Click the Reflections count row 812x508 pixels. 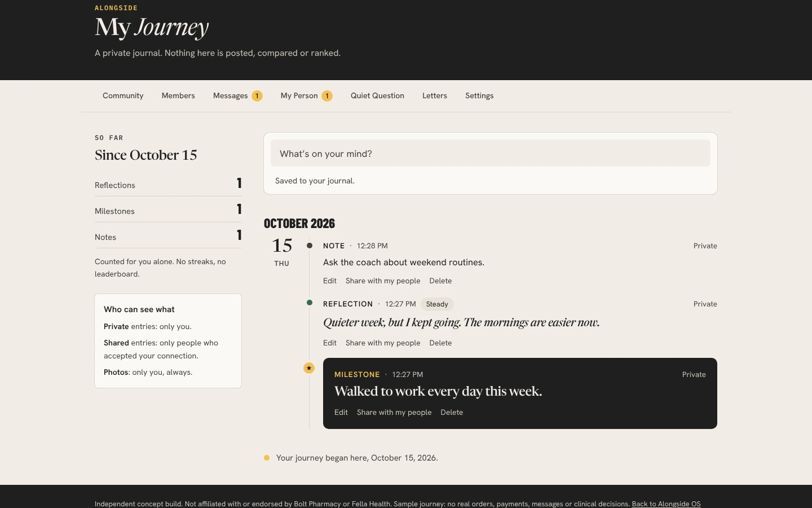pos(168,184)
